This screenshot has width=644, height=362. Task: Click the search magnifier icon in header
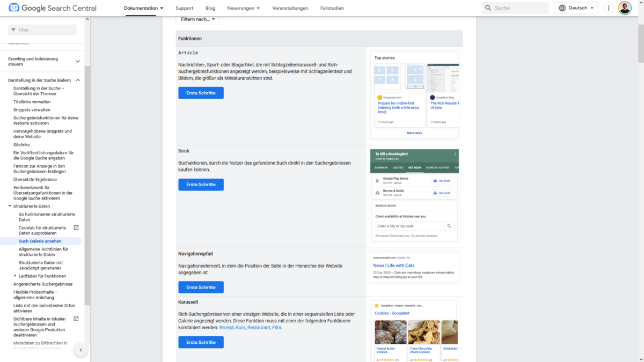(x=488, y=8)
